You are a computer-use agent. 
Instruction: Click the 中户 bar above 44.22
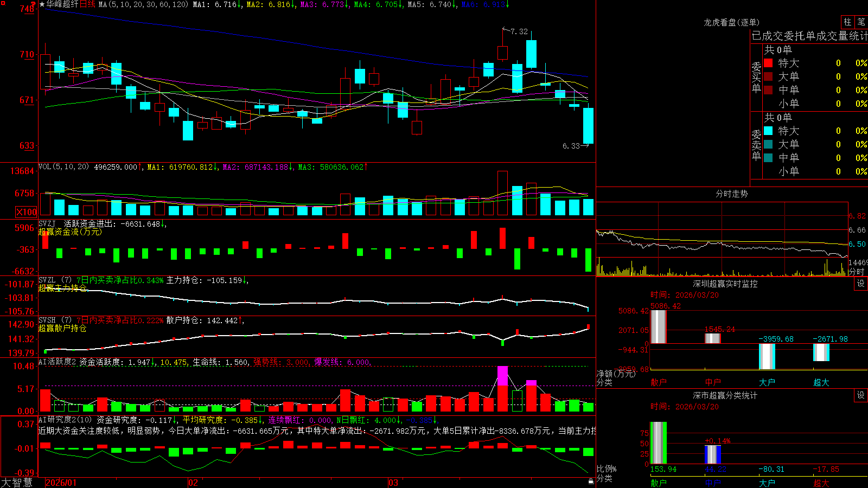[712, 454]
